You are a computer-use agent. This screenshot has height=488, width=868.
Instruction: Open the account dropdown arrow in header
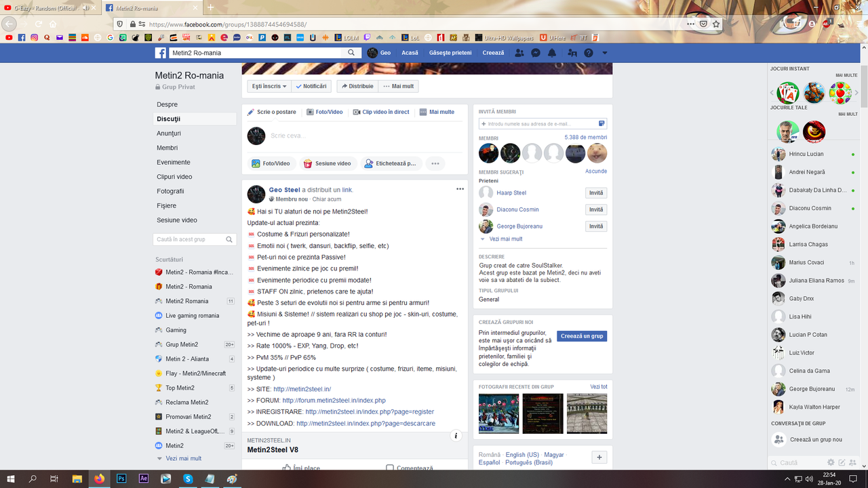tap(605, 53)
